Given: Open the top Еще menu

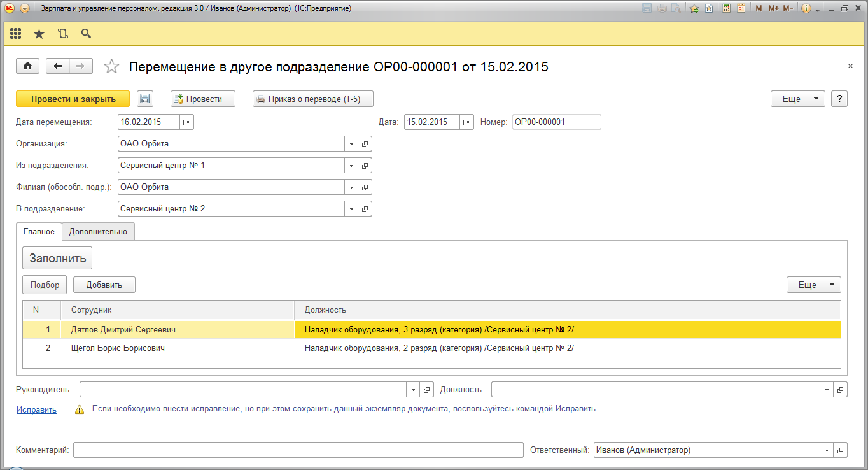Looking at the screenshot, I should pyautogui.click(x=798, y=99).
